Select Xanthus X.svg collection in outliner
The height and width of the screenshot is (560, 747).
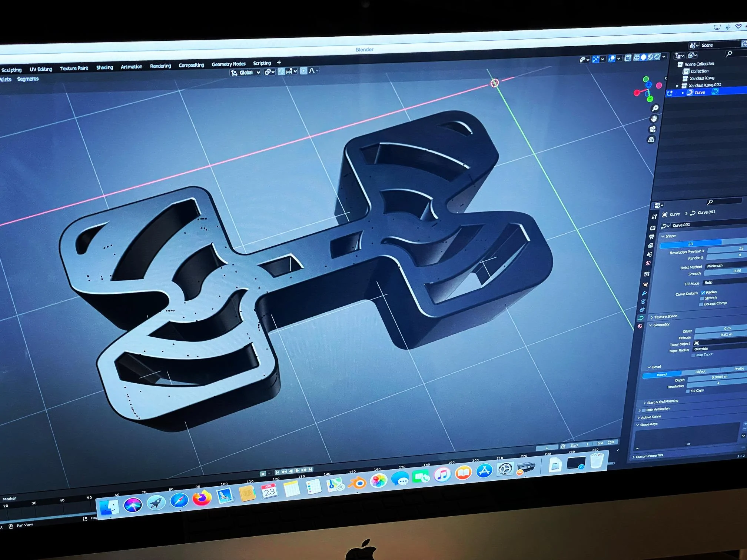(702, 78)
